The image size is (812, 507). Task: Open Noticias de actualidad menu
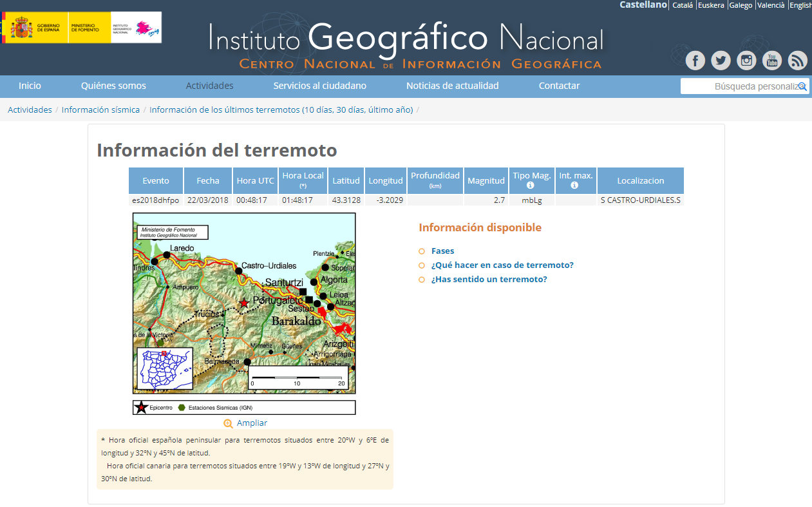point(453,86)
